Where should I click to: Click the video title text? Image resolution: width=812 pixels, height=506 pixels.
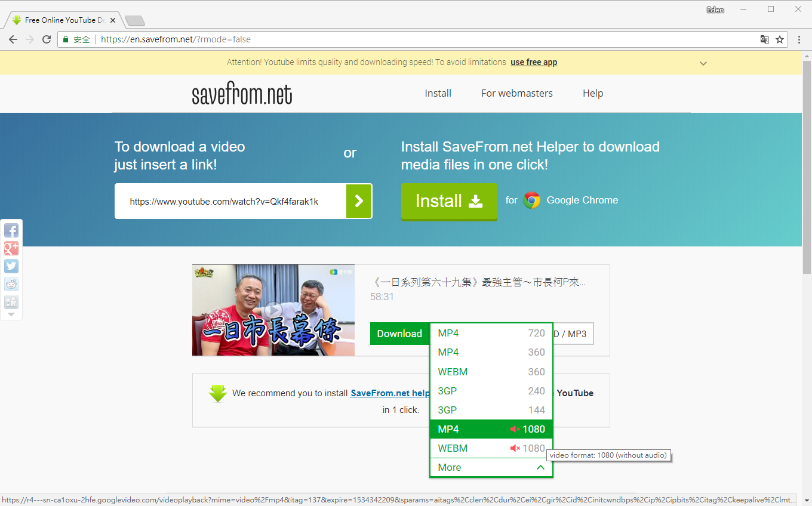(x=478, y=282)
